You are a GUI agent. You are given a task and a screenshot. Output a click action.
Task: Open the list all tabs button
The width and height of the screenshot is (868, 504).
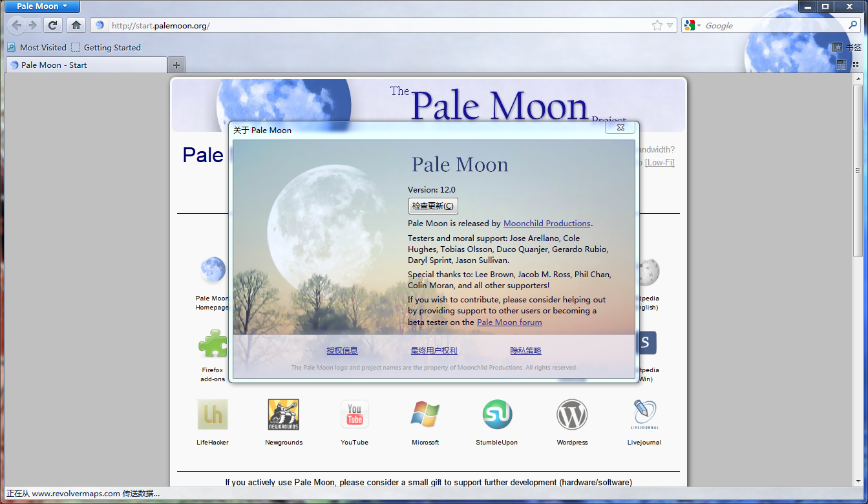click(x=857, y=65)
